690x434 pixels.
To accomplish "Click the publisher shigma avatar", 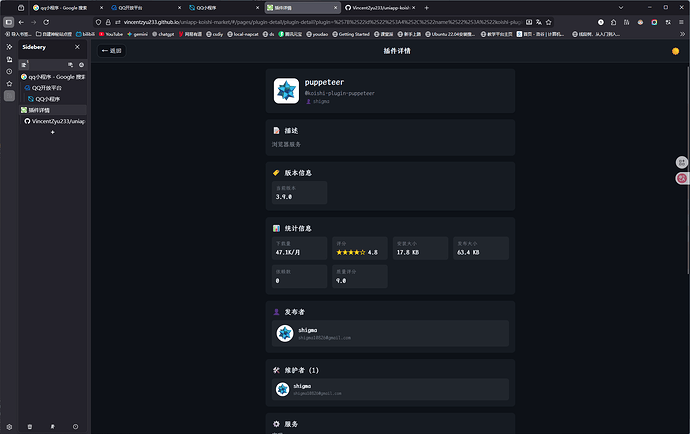I will coord(285,333).
